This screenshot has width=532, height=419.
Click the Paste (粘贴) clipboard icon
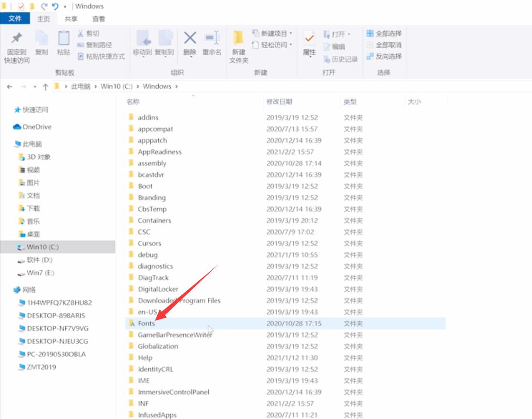click(63, 38)
